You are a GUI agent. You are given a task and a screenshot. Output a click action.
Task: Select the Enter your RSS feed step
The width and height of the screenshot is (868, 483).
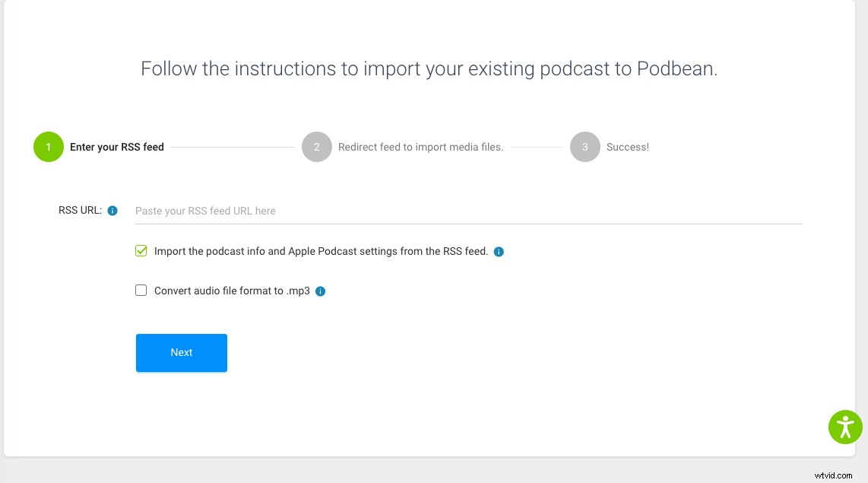[x=116, y=147]
